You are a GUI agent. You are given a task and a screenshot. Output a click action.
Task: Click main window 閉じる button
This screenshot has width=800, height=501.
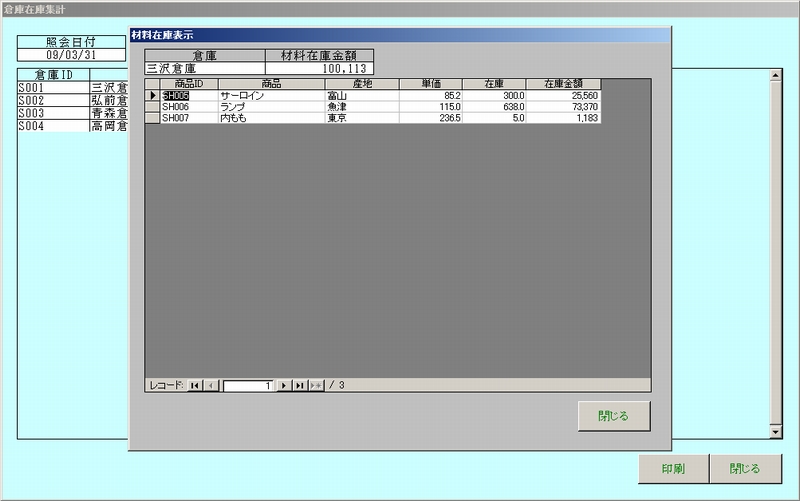tap(744, 468)
